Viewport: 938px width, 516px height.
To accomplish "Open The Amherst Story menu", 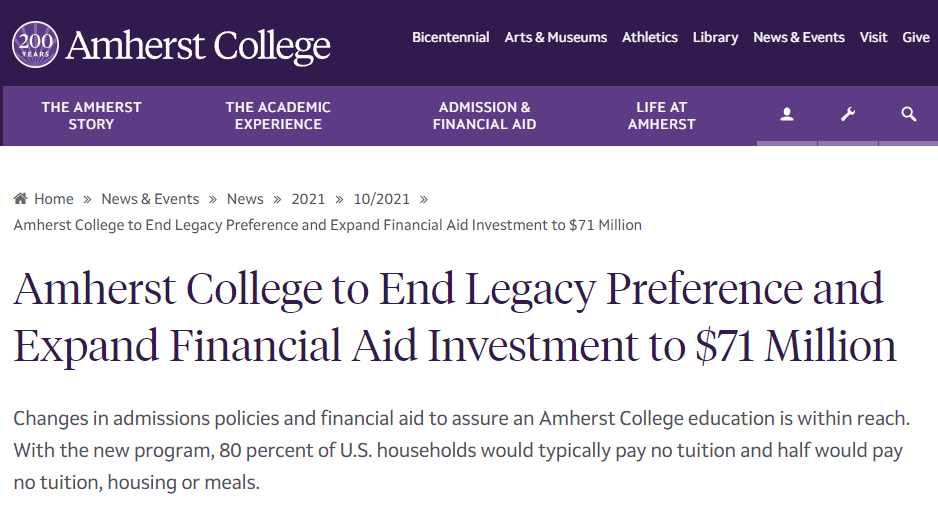I will [91, 116].
